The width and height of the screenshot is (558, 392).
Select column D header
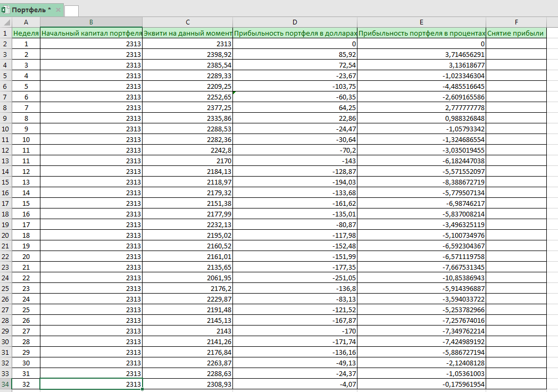[295, 22]
